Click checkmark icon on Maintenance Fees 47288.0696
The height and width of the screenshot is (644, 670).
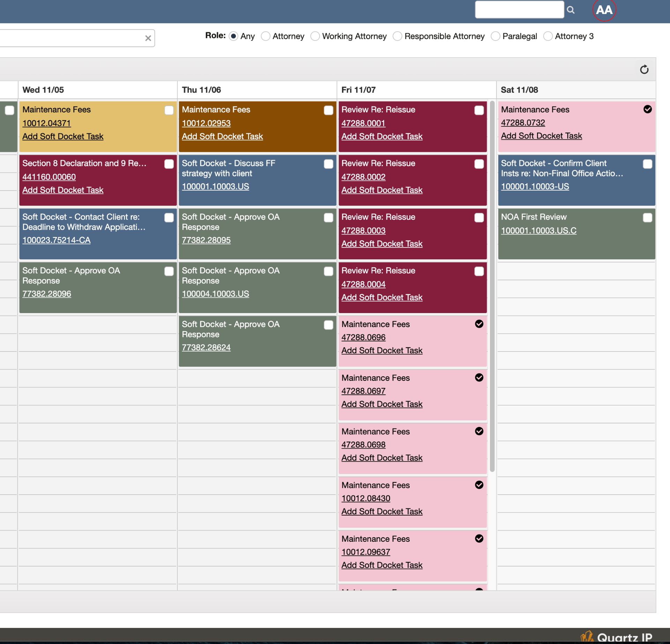point(479,324)
